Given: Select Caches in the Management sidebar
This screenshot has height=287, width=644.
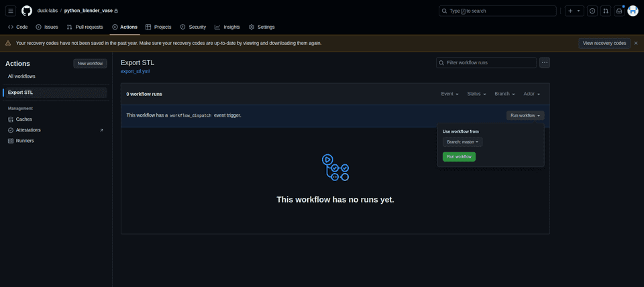Looking at the screenshot, I should coord(24,119).
